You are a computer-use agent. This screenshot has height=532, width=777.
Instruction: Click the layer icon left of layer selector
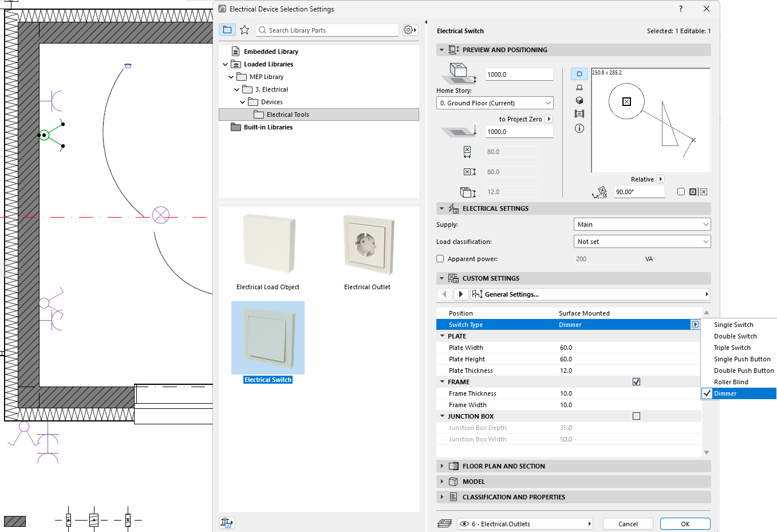445,523
